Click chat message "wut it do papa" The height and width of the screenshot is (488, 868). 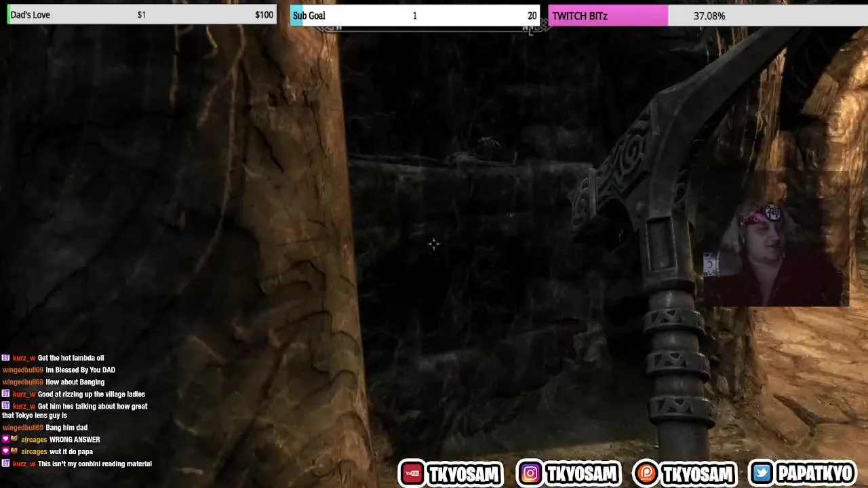point(71,451)
